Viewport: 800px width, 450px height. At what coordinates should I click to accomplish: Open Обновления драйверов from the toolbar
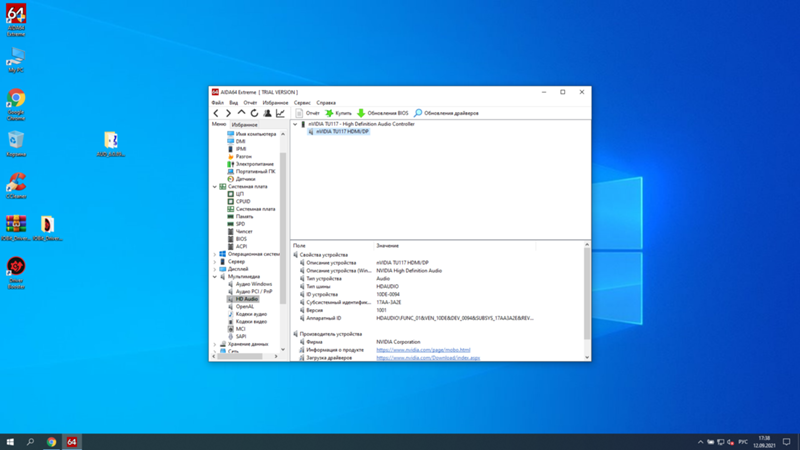click(446, 113)
